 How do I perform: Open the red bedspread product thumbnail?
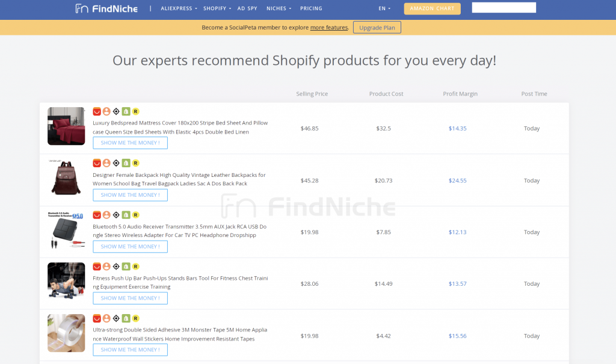[66, 126]
